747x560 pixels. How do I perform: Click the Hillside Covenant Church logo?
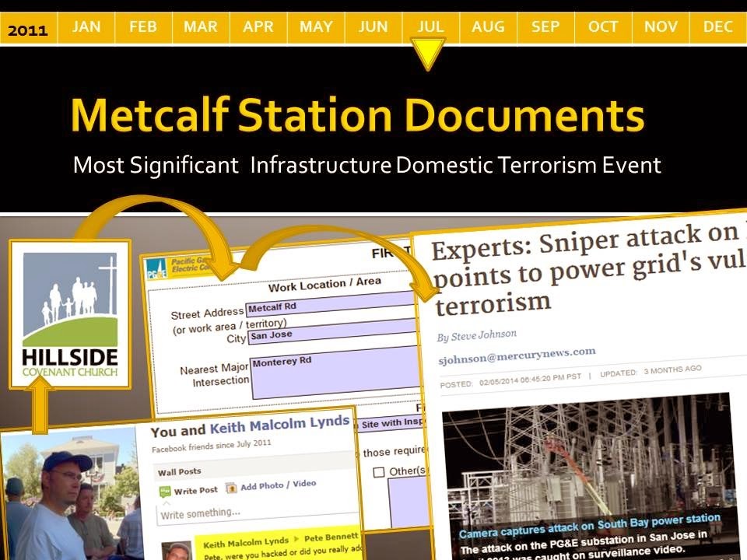tap(70, 315)
